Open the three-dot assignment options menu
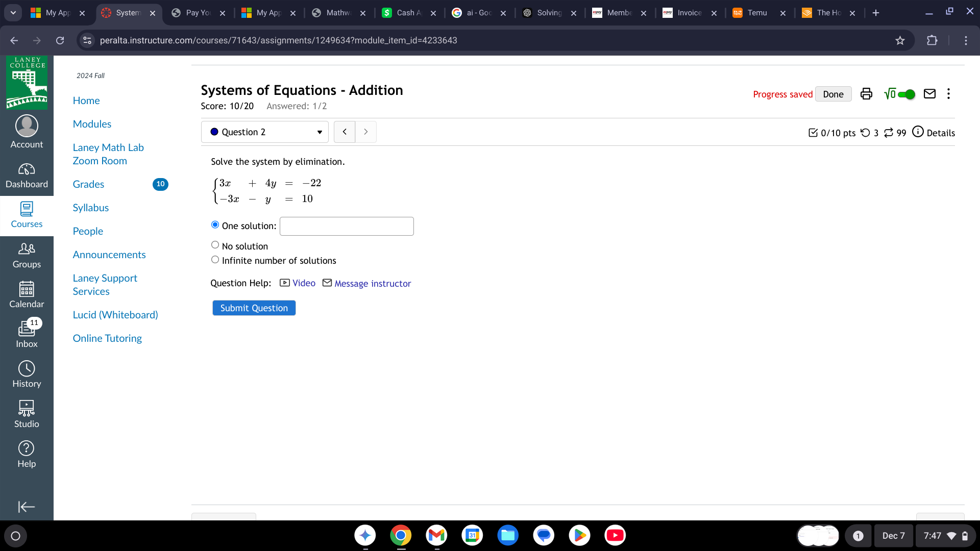Viewport: 980px width, 551px height. [x=948, y=94]
